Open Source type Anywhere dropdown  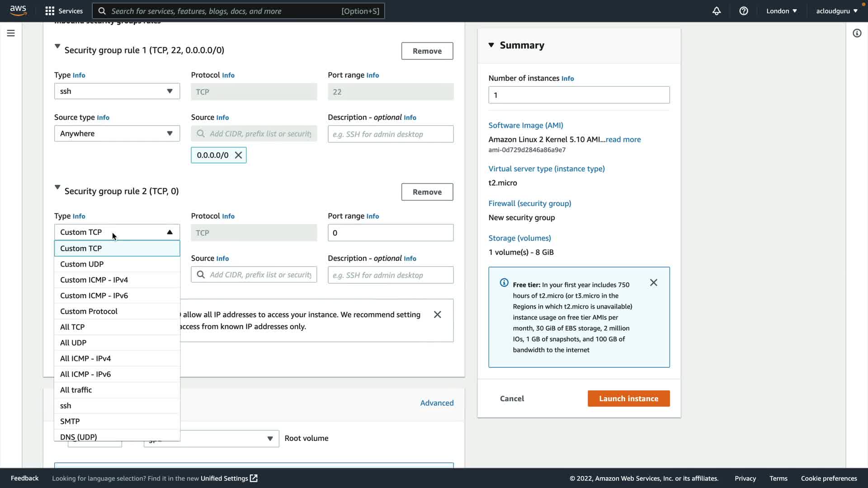[117, 134]
